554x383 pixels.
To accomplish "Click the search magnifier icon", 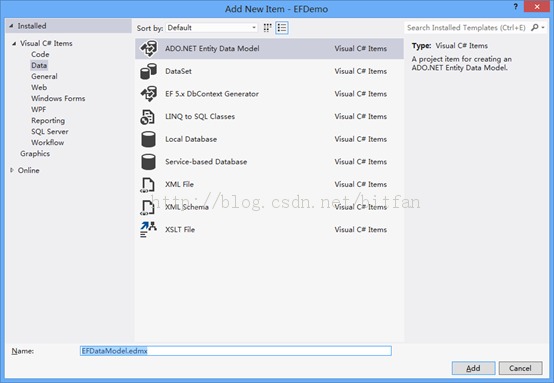I will click(535, 27).
